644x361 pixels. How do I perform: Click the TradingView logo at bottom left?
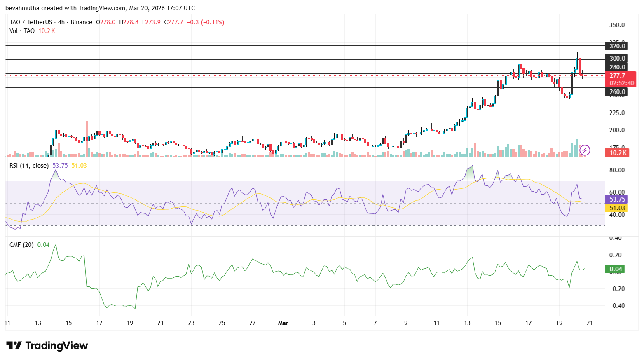coord(47,346)
